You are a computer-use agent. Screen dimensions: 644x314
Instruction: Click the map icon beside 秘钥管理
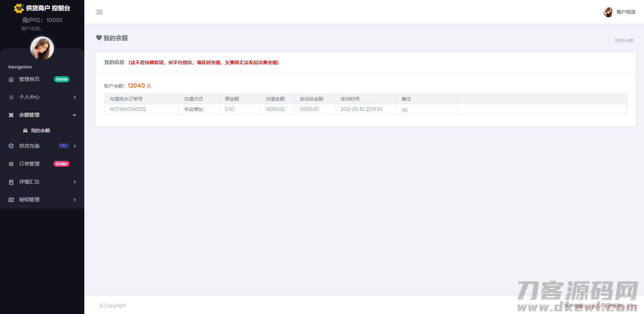[11, 200]
